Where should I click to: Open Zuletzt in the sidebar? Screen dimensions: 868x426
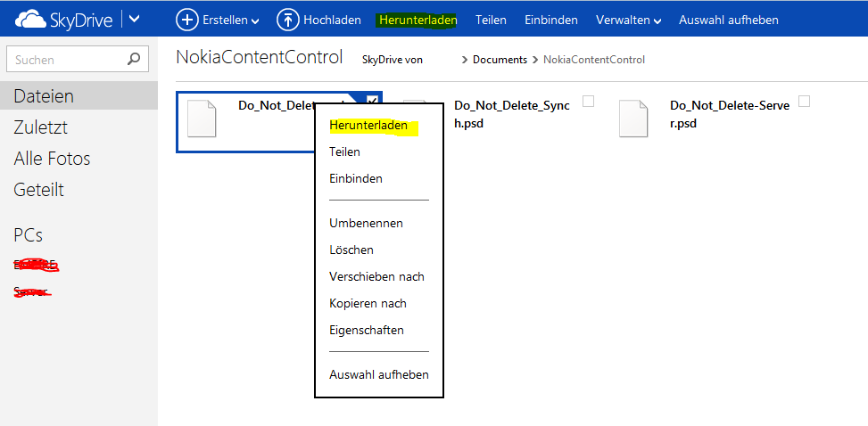[40, 127]
